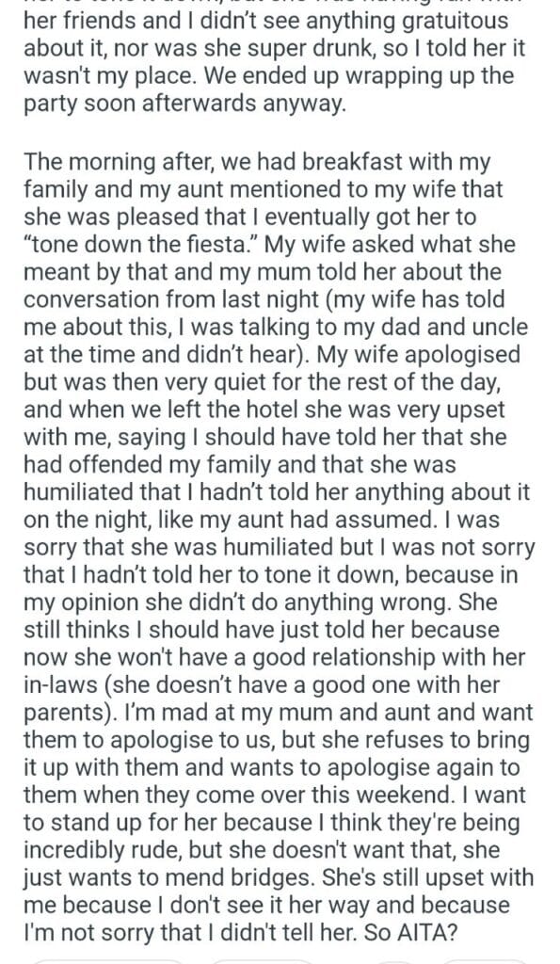Click the phrase "dad and uncle"
The height and width of the screenshot is (964, 560).
[458, 327]
